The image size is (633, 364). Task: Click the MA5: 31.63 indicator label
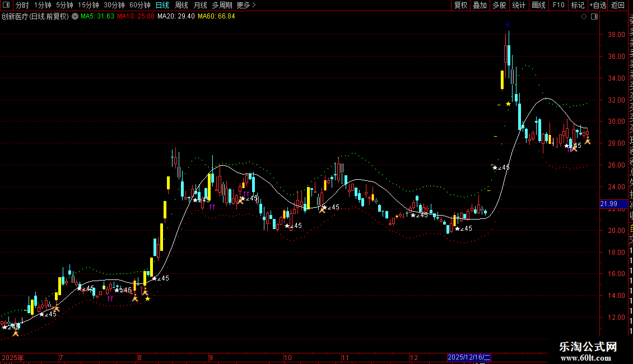tap(97, 17)
